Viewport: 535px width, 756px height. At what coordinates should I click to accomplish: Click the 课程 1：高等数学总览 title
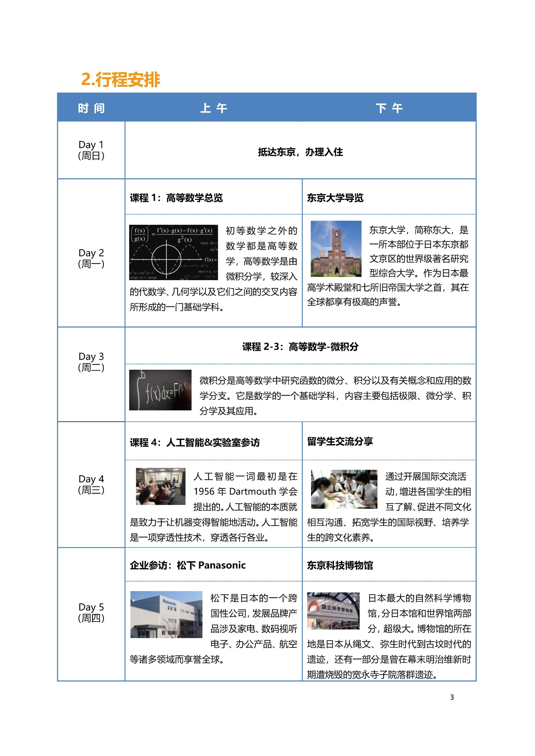pos(176,198)
